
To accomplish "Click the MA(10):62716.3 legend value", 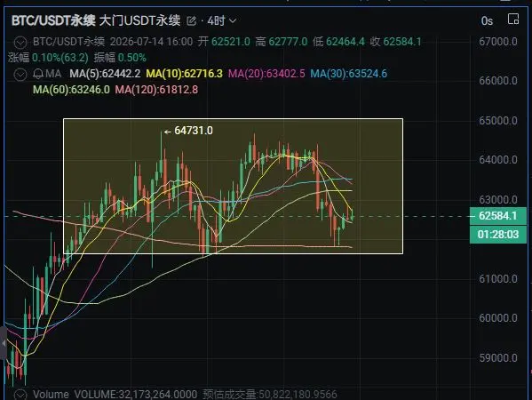I will pyautogui.click(x=184, y=74).
